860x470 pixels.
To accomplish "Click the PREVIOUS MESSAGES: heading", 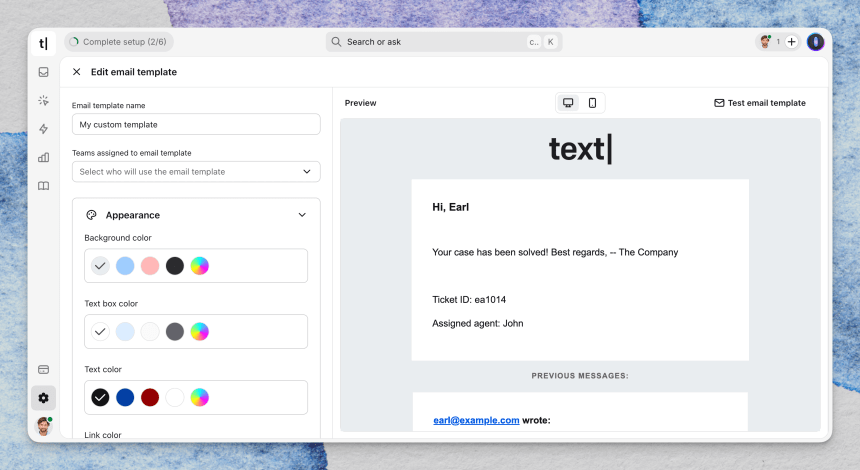I will [580, 376].
